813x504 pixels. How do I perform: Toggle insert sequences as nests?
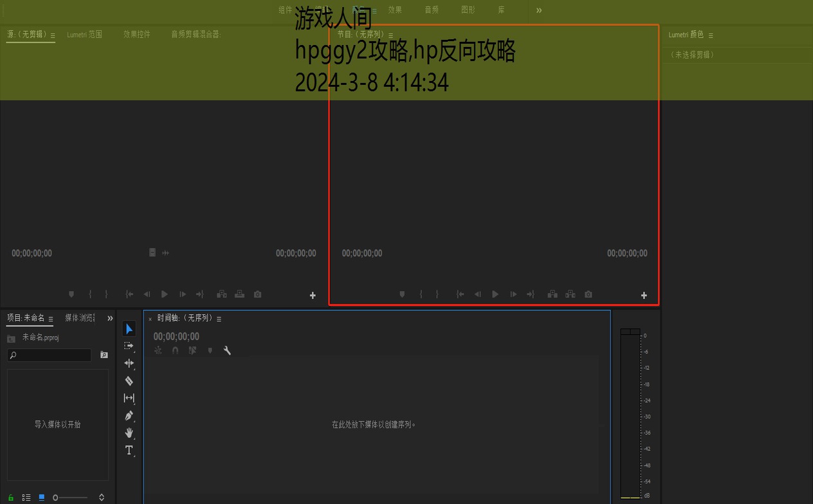tap(158, 350)
